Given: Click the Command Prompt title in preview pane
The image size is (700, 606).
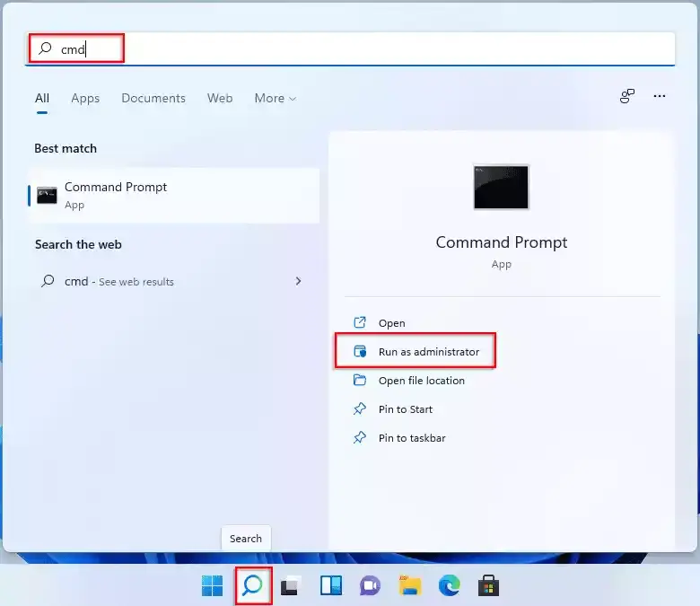Looking at the screenshot, I should (x=502, y=242).
